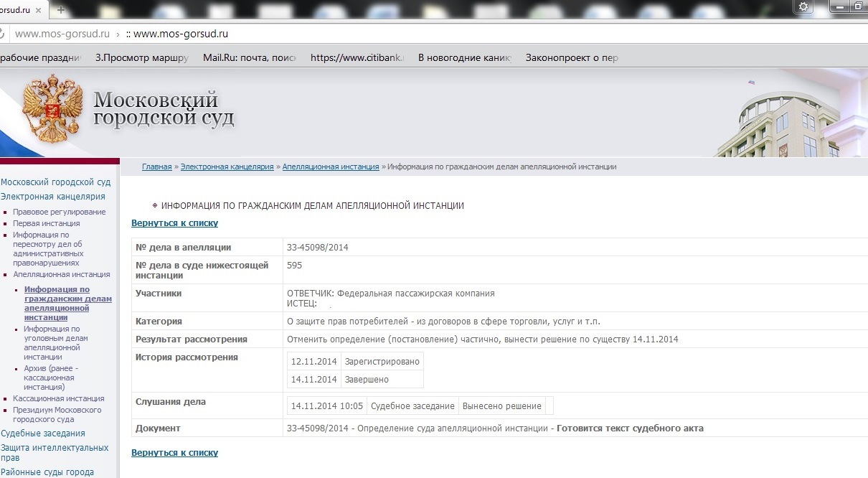Open 'Кассационная инстанция' sidebar item
868x478 pixels.
pos(58,398)
